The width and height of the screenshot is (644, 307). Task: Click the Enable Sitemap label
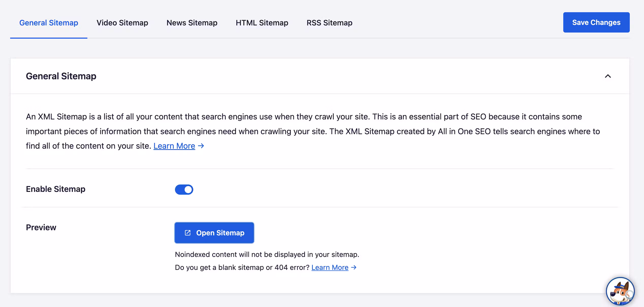point(56,189)
